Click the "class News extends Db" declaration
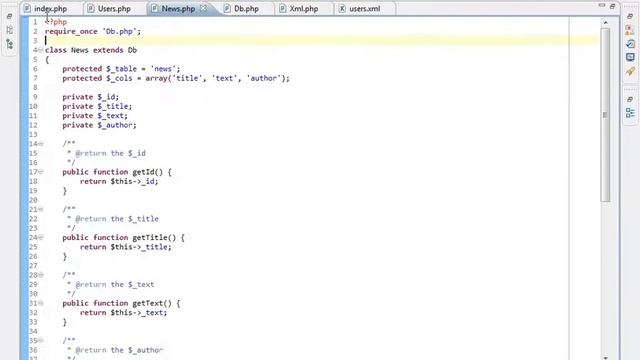Screen dimensions: 640x360 [x=91, y=50]
